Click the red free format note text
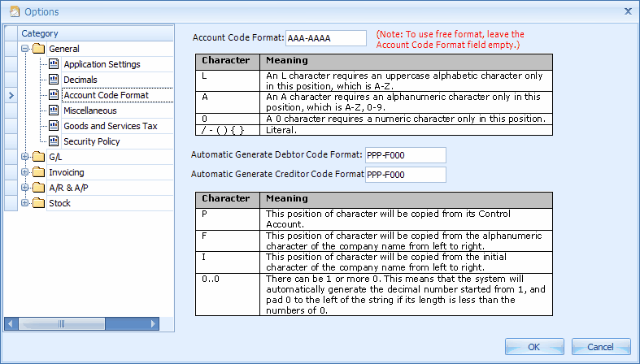This screenshot has height=364, width=640. click(451, 40)
